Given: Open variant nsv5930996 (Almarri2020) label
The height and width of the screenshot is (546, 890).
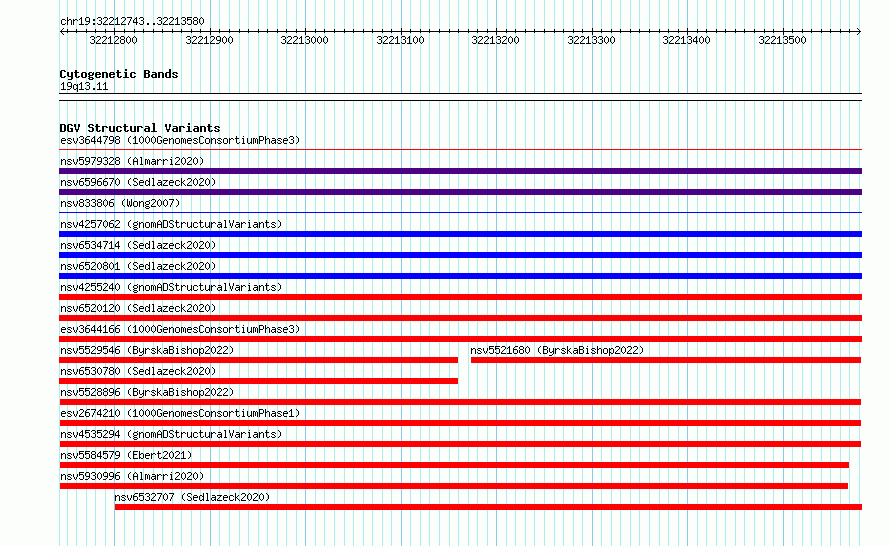Looking at the screenshot, I should pos(132,476).
